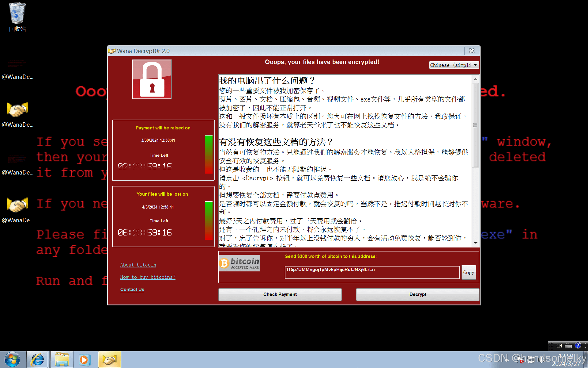Click the recycle bin desktop icon
Screen dimensions: 588x368
(17, 15)
